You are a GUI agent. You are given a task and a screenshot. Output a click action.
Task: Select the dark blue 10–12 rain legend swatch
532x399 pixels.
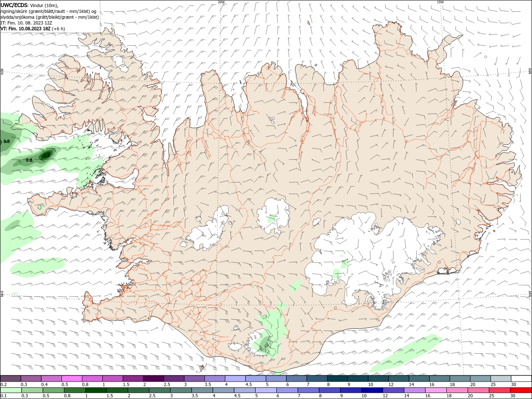[372, 390]
